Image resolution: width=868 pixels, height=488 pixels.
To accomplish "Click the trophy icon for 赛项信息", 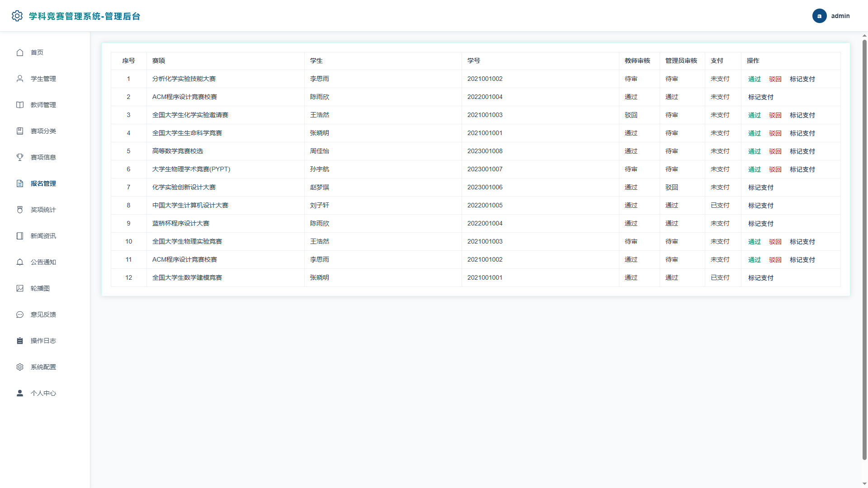I will 20,157.
